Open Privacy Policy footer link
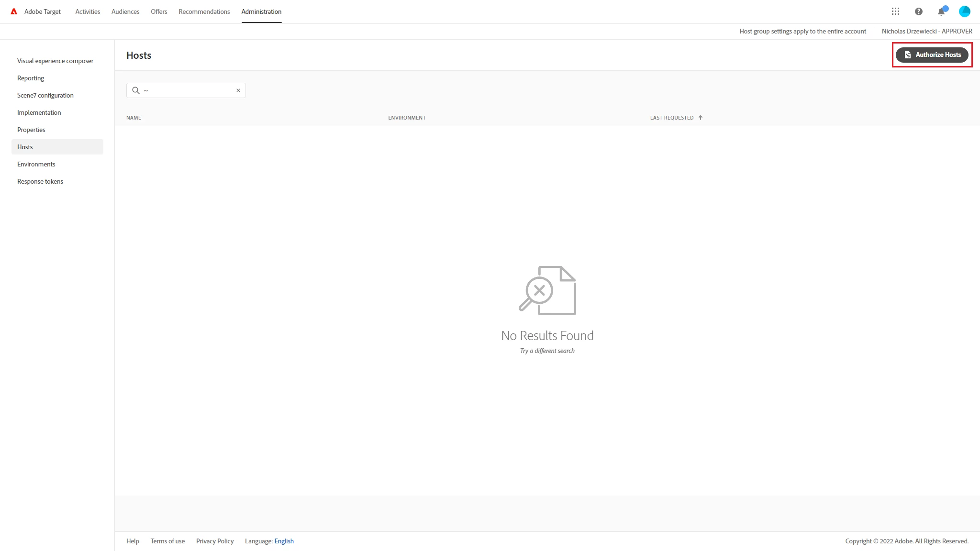Viewport: 980px width, 551px height. 215,541
